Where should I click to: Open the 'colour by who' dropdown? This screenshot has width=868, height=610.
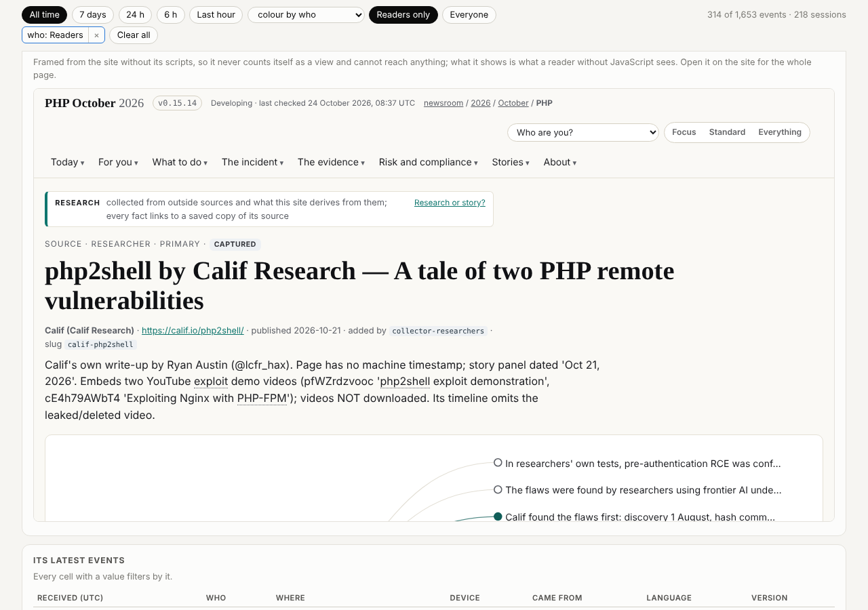click(306, 15)
